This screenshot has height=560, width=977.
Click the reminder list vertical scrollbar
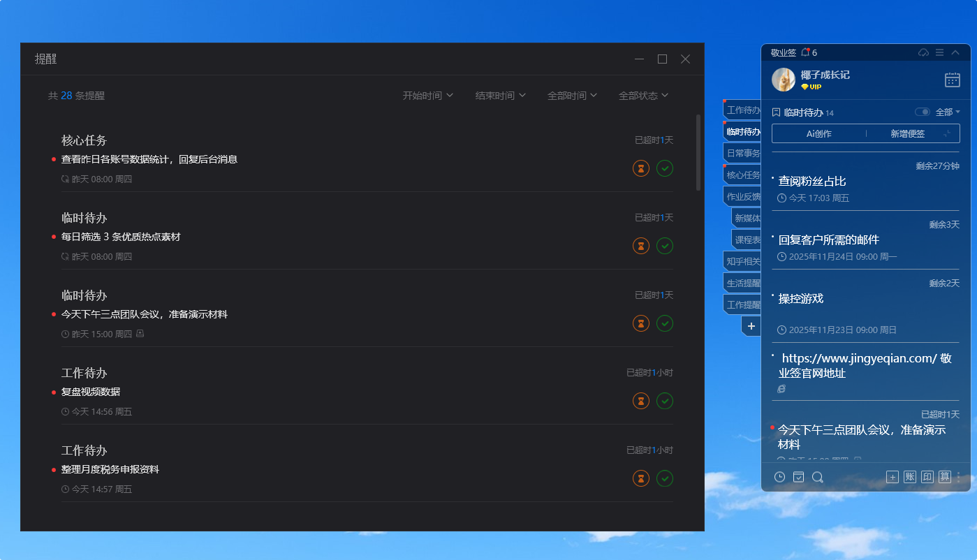[698, 152]
